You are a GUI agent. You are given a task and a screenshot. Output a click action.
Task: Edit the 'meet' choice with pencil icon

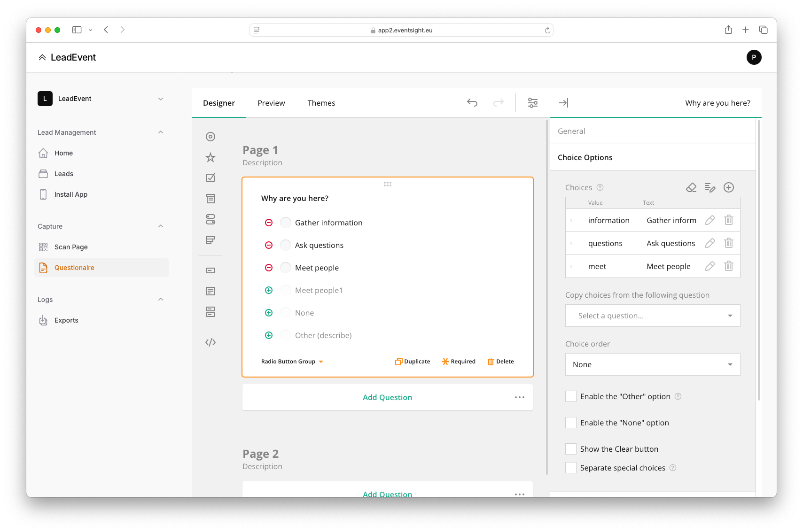point(709,266)
